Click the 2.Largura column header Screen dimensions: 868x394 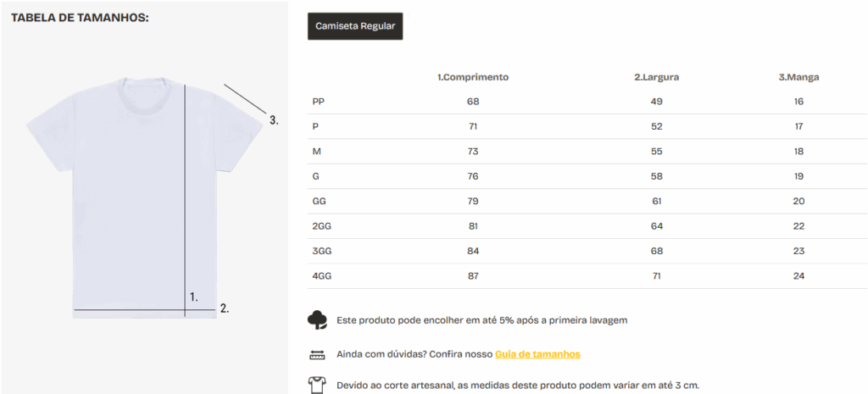coord(657,77)
